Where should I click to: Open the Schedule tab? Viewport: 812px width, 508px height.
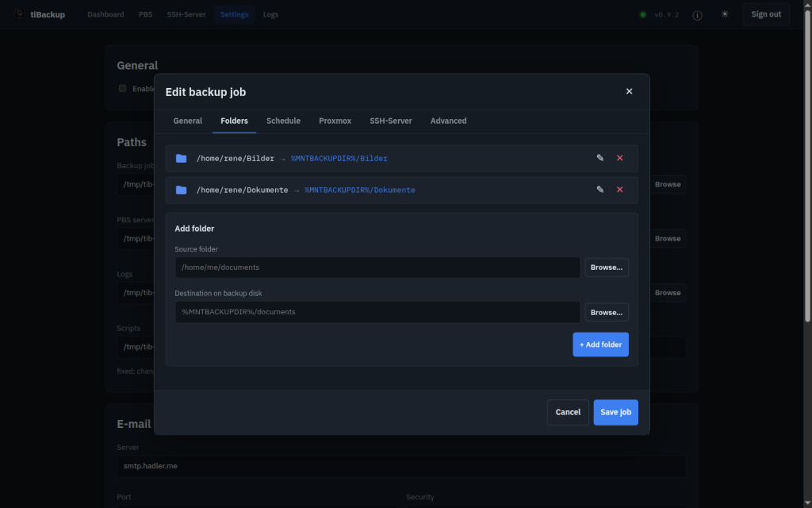click(x=283, y=121)
